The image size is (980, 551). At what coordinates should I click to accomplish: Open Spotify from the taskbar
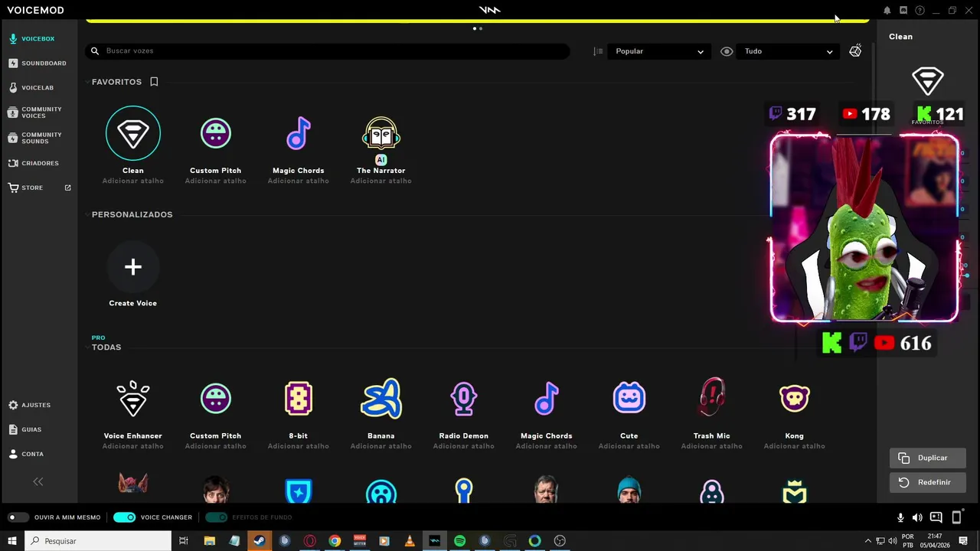[459, 541]
